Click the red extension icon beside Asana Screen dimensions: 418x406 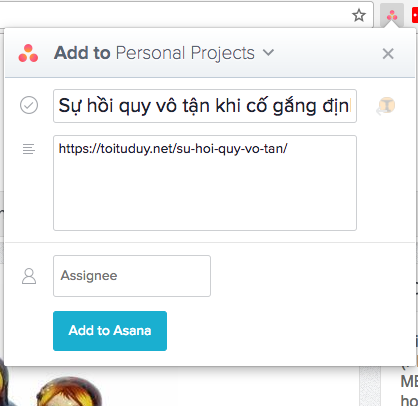click(x=415, y=15)
